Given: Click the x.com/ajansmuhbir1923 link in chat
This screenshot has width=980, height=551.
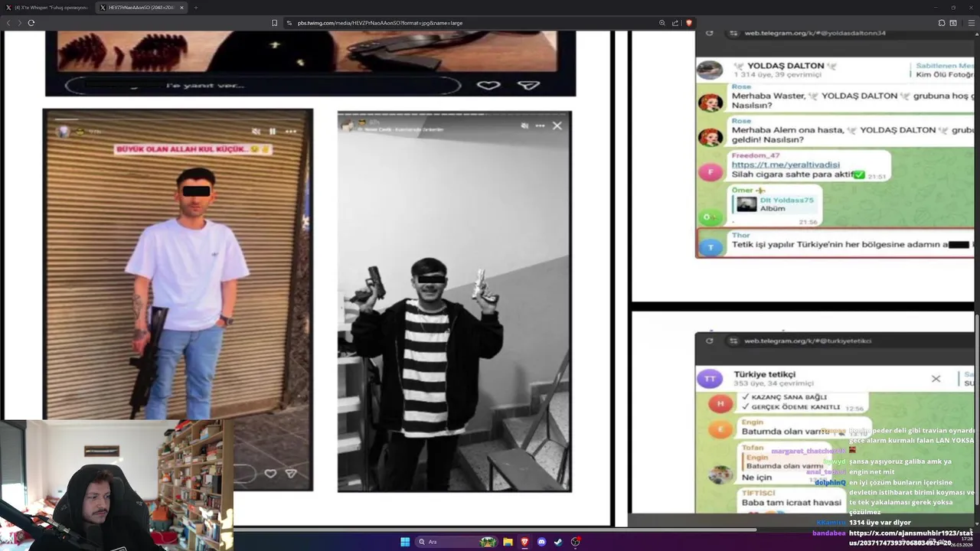Looking at the screenshot, I should (x=911, y=537).
